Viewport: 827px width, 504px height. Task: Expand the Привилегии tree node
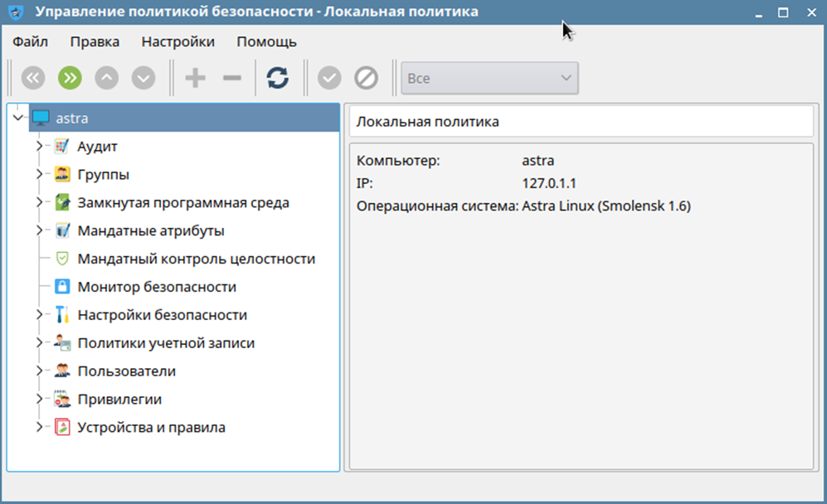pyautogui.click(x=39, y=399)
